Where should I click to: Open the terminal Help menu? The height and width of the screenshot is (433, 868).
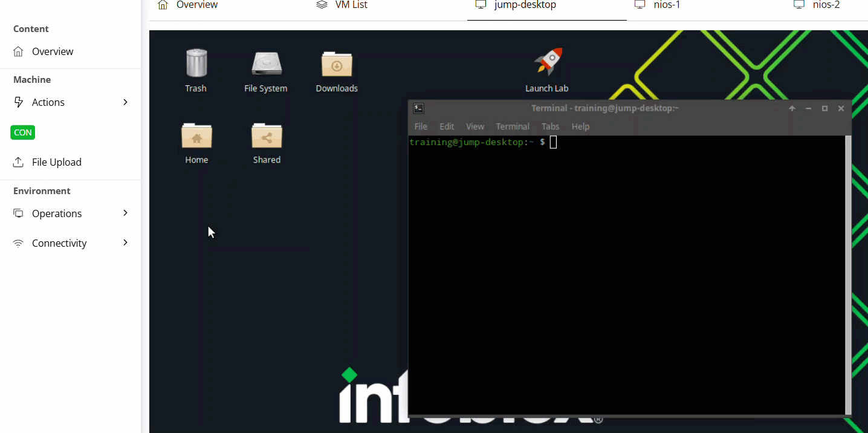[x=580, y=126]
